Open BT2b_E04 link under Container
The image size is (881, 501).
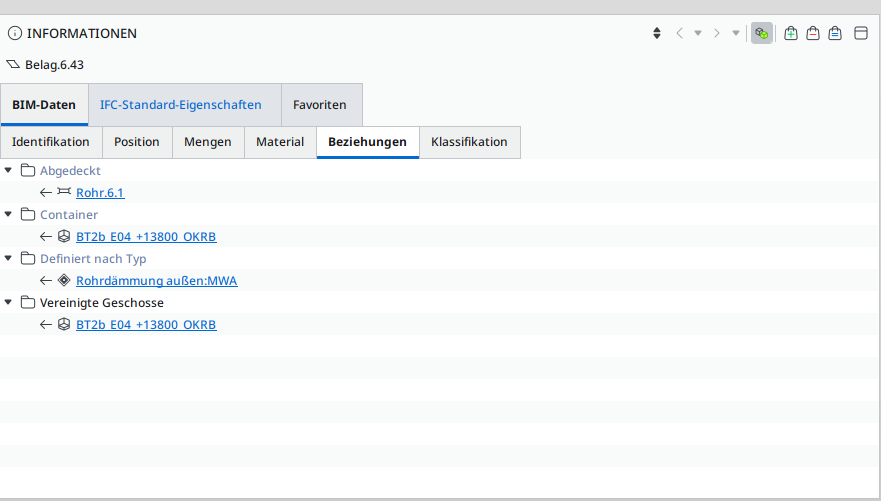click(146, 237)
